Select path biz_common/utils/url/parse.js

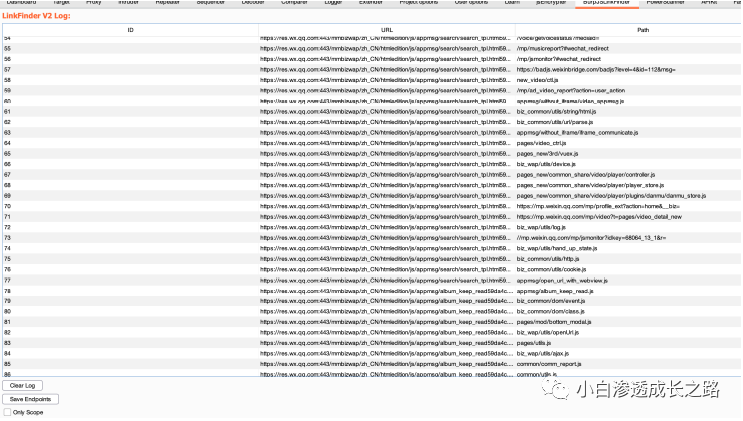point(554,122)
